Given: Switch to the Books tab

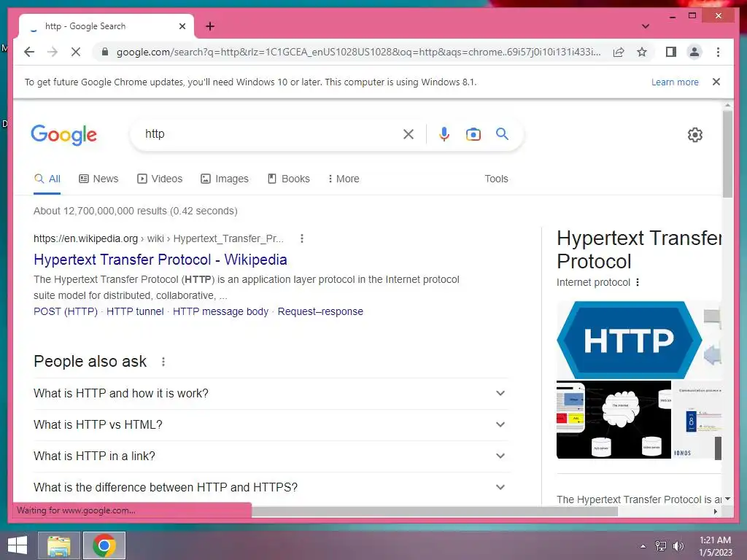Looking at the screenshot, I should (289, 179).
